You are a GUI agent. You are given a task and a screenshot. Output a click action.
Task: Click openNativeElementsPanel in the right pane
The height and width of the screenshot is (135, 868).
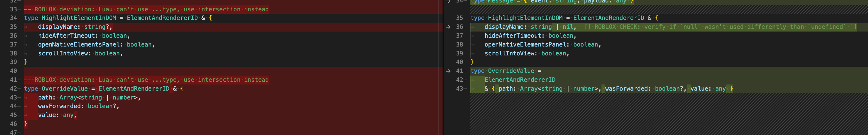tap(527, 45)
